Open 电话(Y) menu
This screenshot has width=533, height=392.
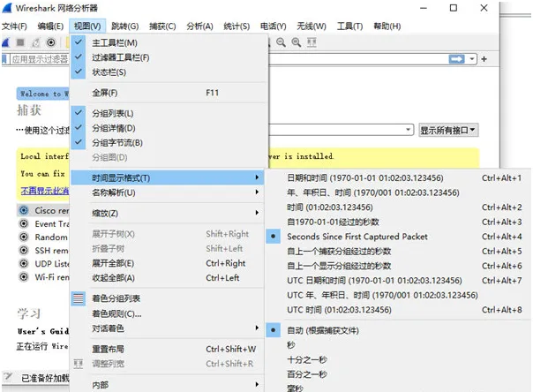tap(273, 26)
